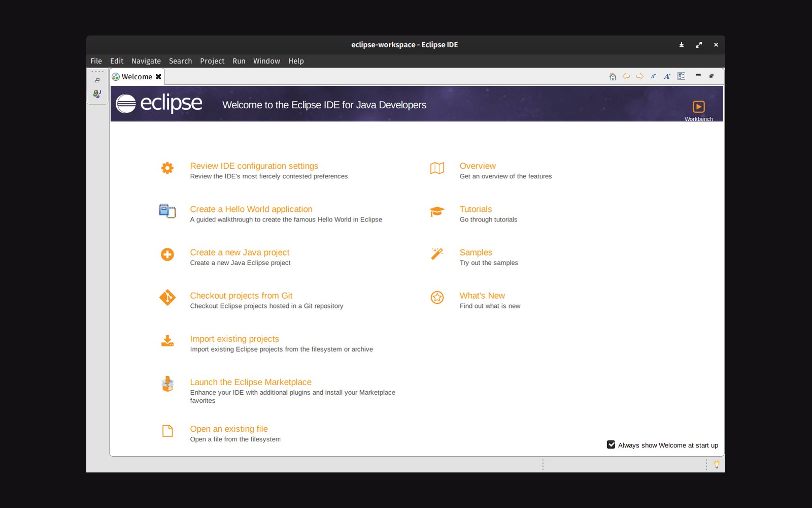Image resolution: width=812 pixels, height=508 pixels.
Task: Open Review IDE configuration settings link
Action: pos(254,166)
